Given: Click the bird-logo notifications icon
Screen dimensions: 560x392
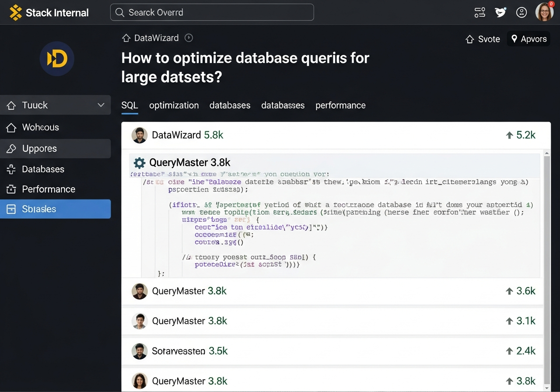Looking at the screenshot, I should [500, 12].
